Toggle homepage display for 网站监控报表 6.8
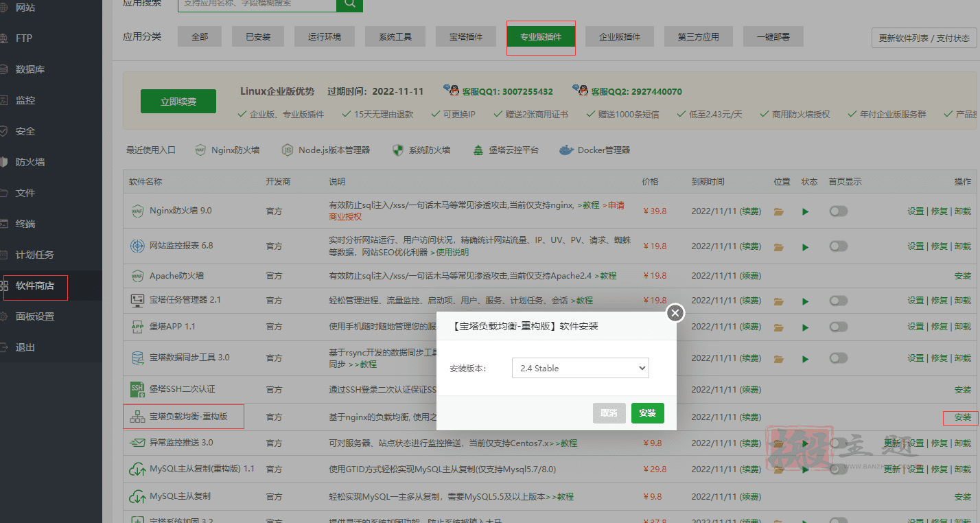The width and height of the screenshot is (980, 523). [838, 246]
